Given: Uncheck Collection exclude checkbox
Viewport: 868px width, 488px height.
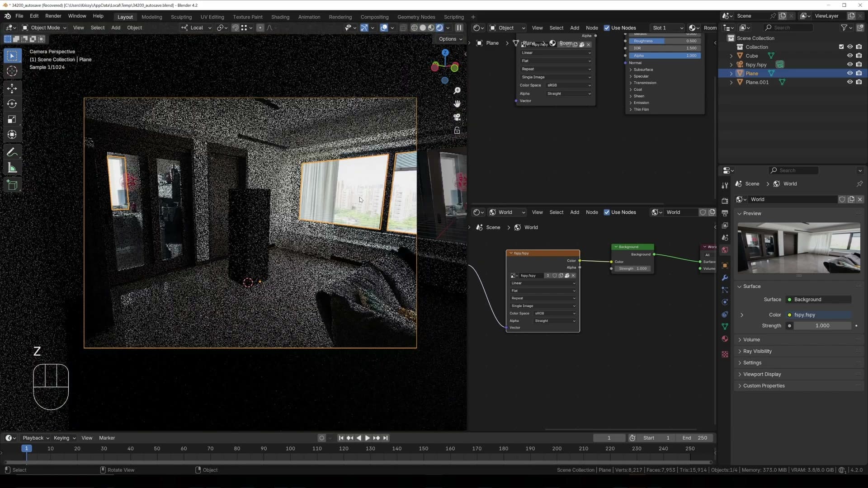Looking at the screenshot, I should [841, 47].
